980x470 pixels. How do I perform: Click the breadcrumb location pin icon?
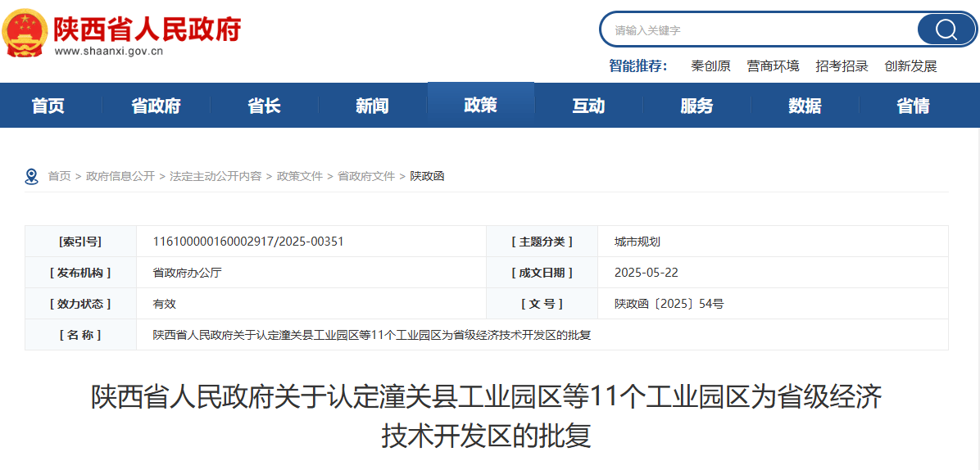pos(31,177)
